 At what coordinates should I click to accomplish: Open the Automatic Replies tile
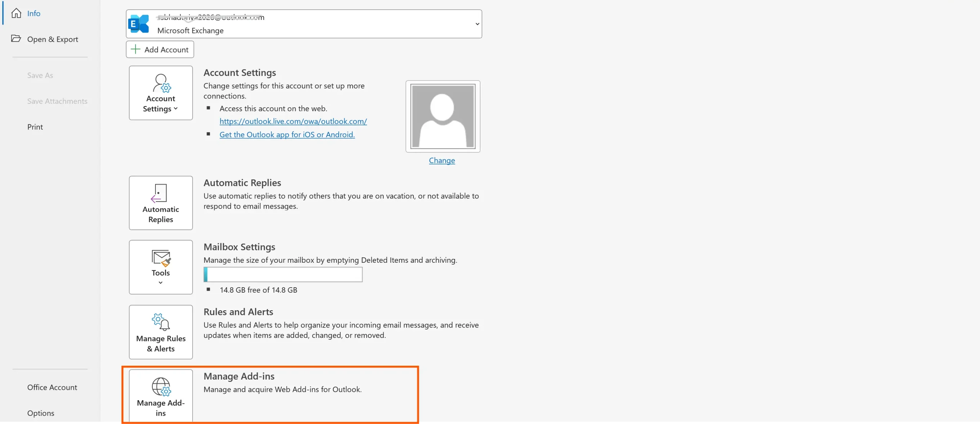(161, 203)
